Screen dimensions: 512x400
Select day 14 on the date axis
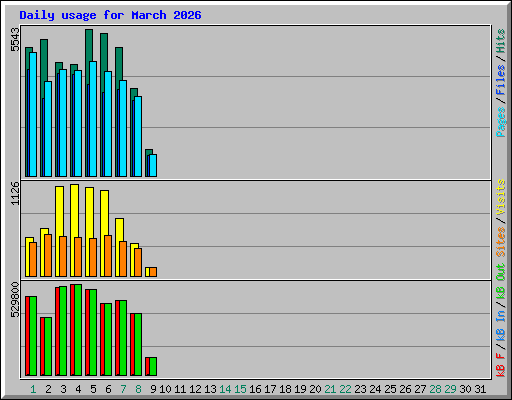[225, 389]
